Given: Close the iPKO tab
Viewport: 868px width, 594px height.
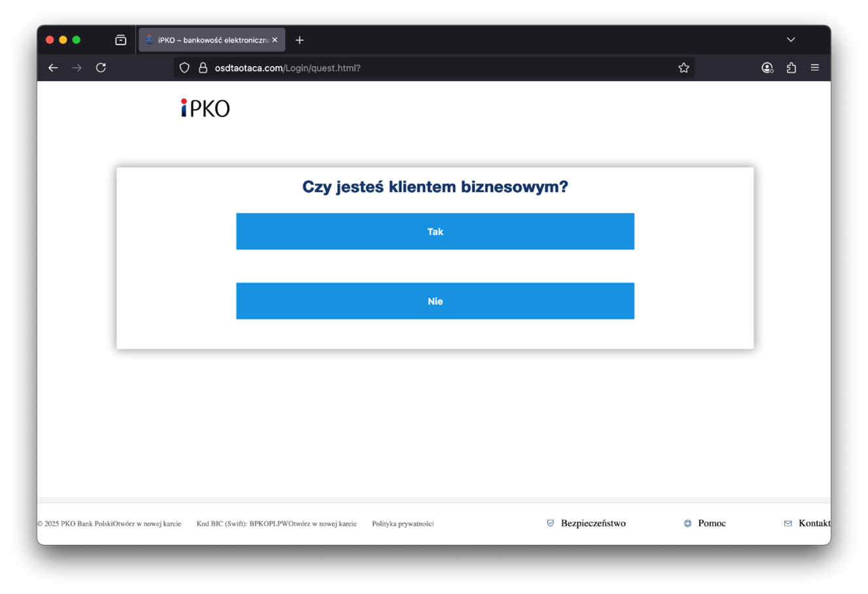Looking at the screenshot, I should pyautogui.click(x=275, y=40).
